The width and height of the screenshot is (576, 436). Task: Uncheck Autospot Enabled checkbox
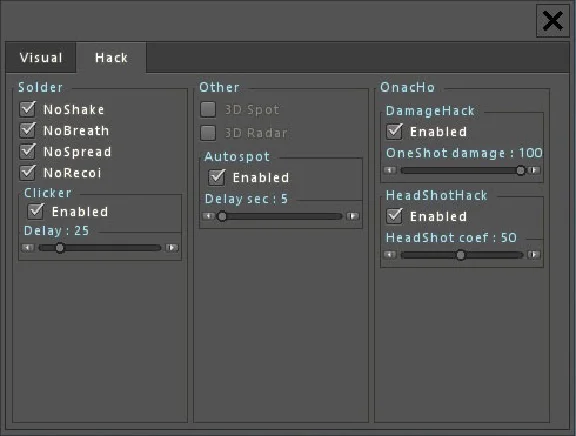tap(217, 177)
